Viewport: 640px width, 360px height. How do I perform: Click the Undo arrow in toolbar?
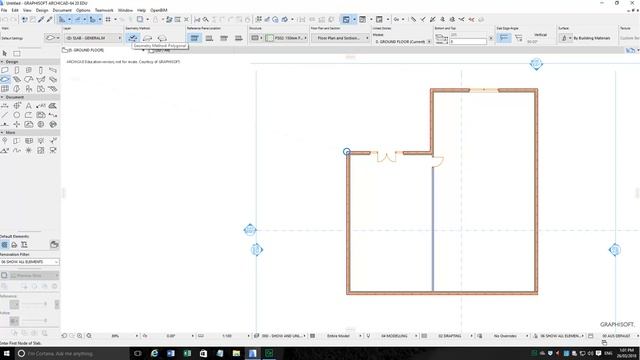pyautogui.click(x=5, y=19)
